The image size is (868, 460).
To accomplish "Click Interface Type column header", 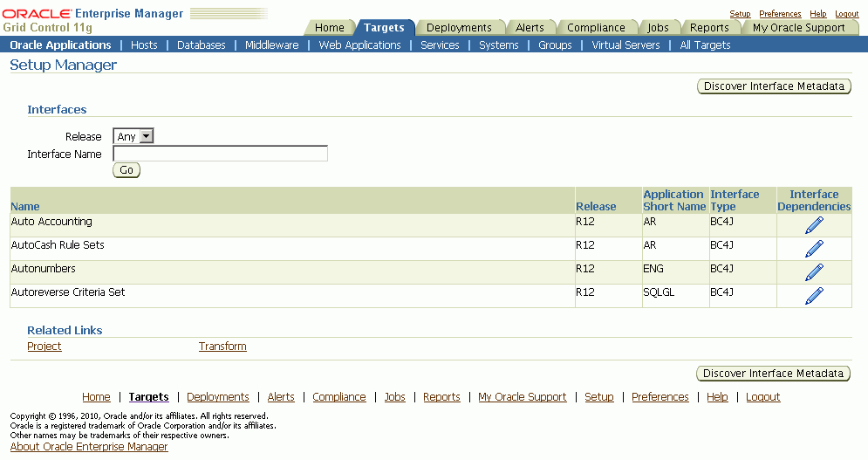I will tap(735, 201).
